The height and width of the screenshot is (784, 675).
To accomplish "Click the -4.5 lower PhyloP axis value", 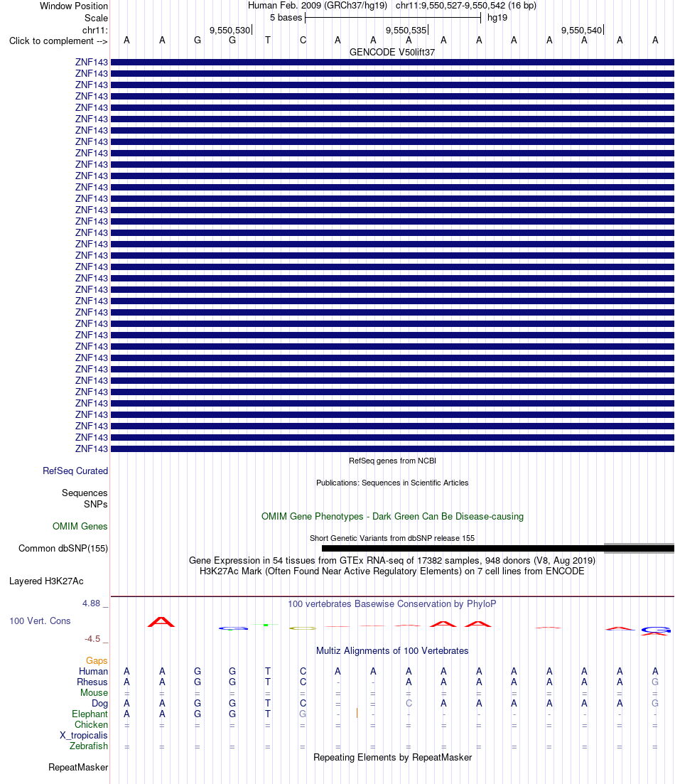I will (x=92, y=639).
